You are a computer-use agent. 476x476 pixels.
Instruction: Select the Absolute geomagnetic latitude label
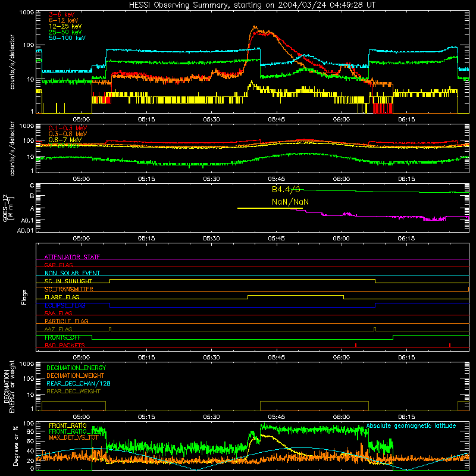click(411, 426)
